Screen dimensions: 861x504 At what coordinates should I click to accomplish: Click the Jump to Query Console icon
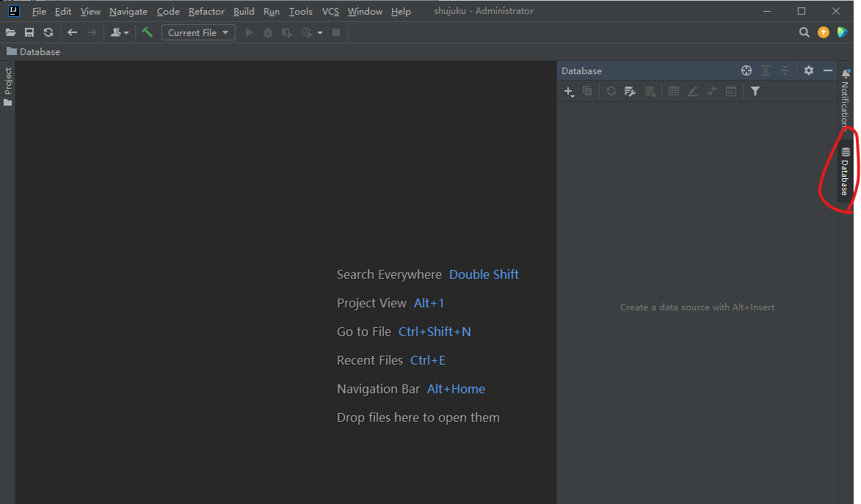712,91
